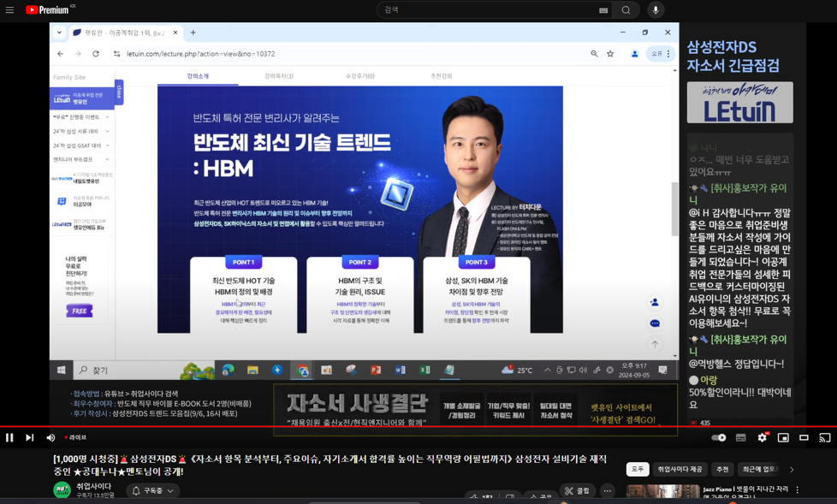Select the 모두 filter chip
837x504 pixels.
(x=638, y=470)
